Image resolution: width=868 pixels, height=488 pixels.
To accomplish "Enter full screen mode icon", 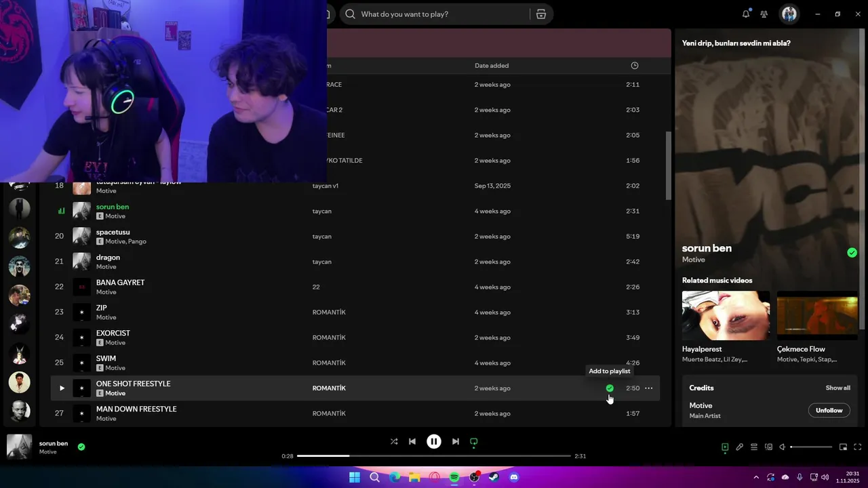I will tap(858, 447).
